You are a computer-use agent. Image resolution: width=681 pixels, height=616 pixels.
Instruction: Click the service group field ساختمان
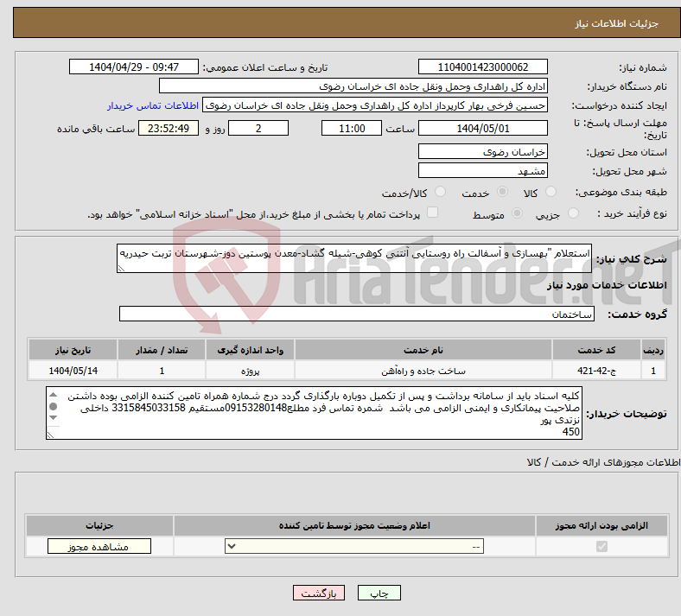pyautogui.click(x=357, y=314)
